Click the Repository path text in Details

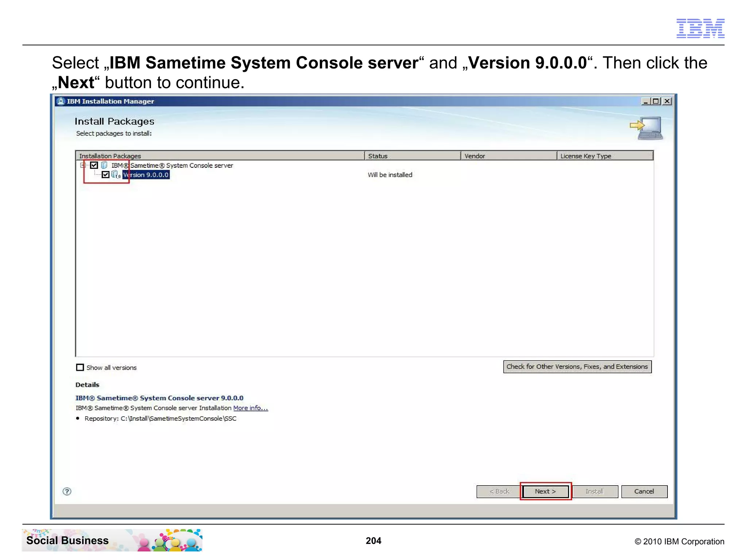(x=160, y=418)
